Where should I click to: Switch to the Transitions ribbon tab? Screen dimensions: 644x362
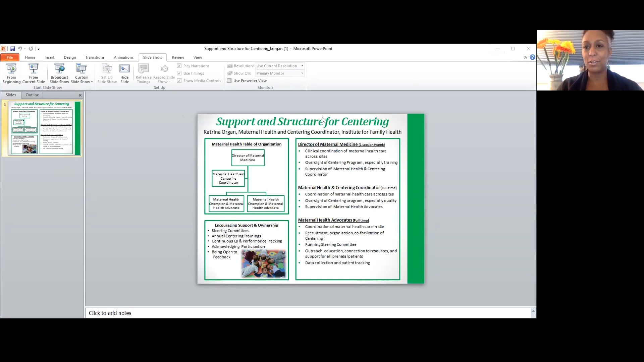95,57
